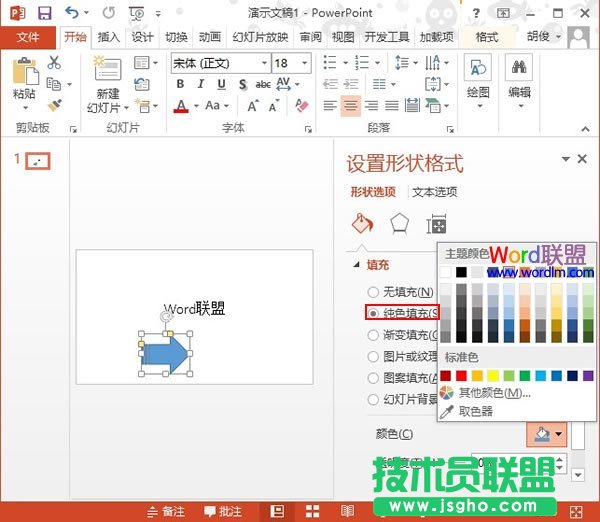Select Solid fill (纯色填充) radio button
Viewport: 600px width, 522px height.
[x=373, y=313]
